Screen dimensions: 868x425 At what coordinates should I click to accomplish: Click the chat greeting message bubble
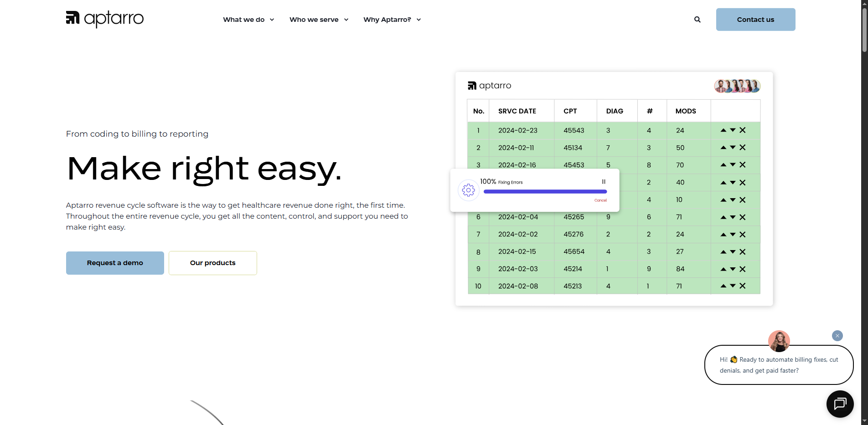pos(779,365)
